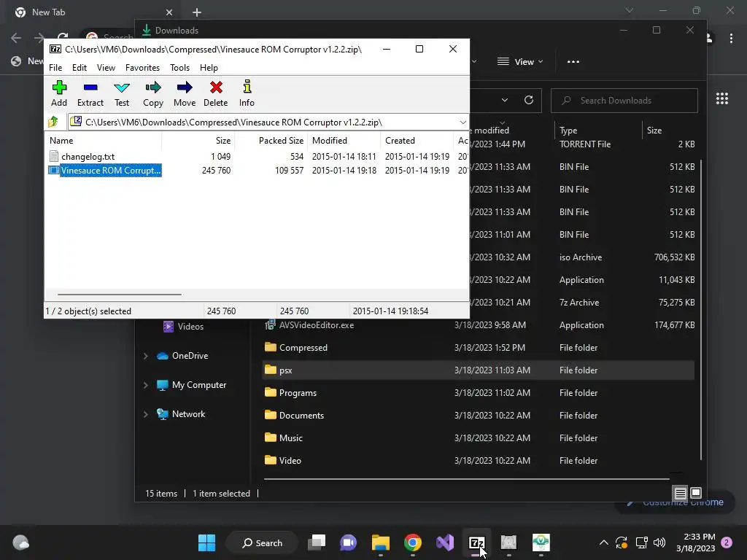Open Google Chrome from taskbar
The height and width of the screenshot is (560, 747).
click(x=413, y=542)
